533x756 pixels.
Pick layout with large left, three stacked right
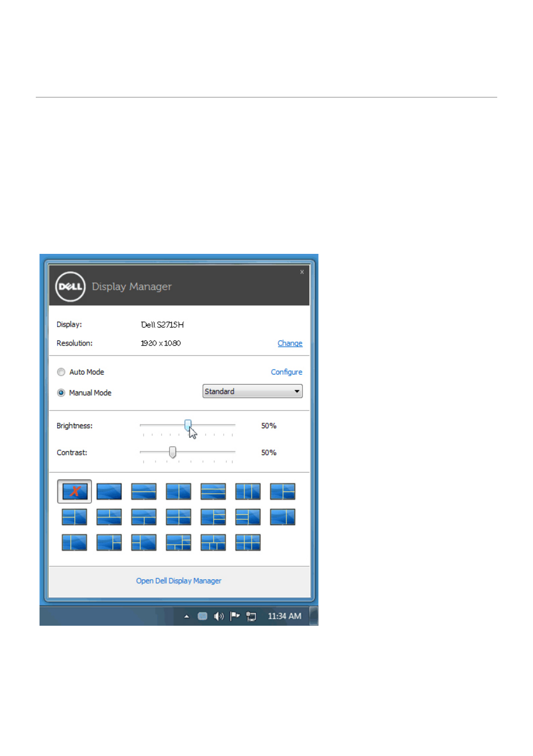click(x=213, y=517)
